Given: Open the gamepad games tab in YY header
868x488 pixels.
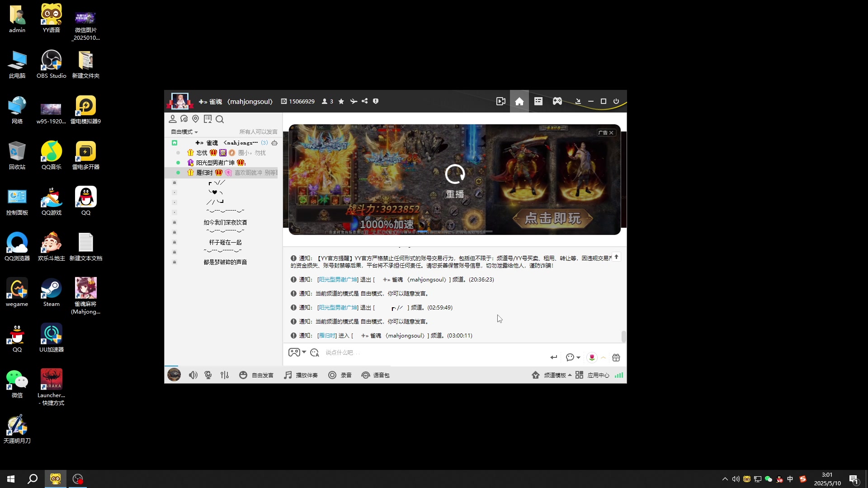Looking at the screenshot, I should click(x=557, y=101).
